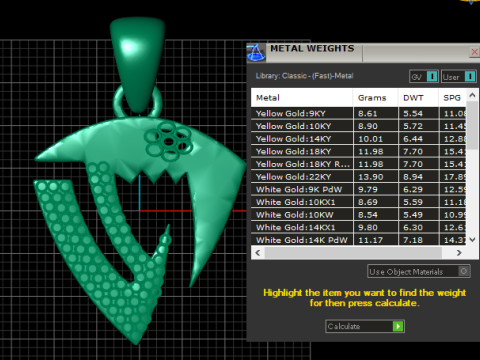The image size is (480, 360).
Task: Select the White Gold:10KW row
Action: pyautogui.click(x=359, y=215)
